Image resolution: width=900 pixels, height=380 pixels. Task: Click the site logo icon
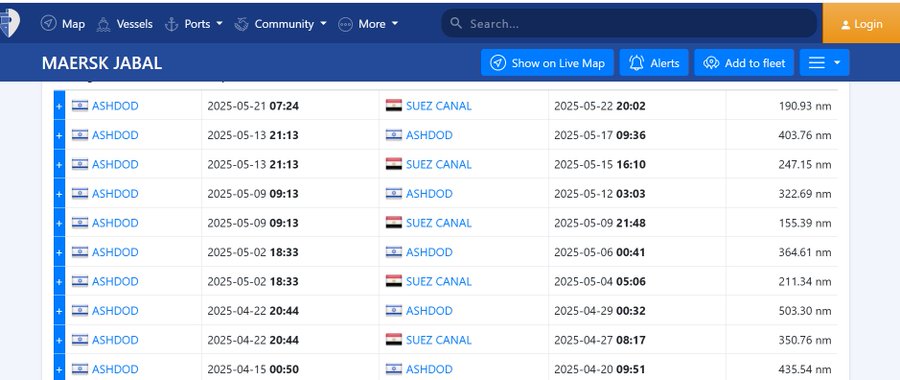pyautogui.click(x=9, y=23)
